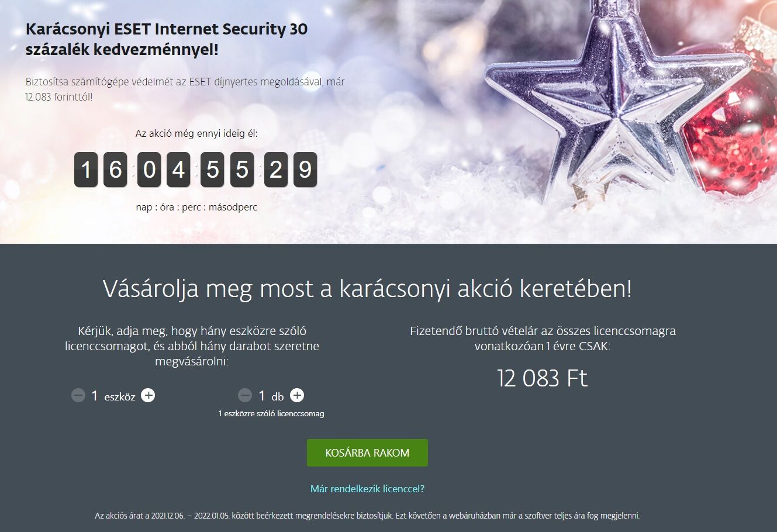
Task: Click the Karácsonyi ESET Internet Security headline
Action: click(167, 39)
